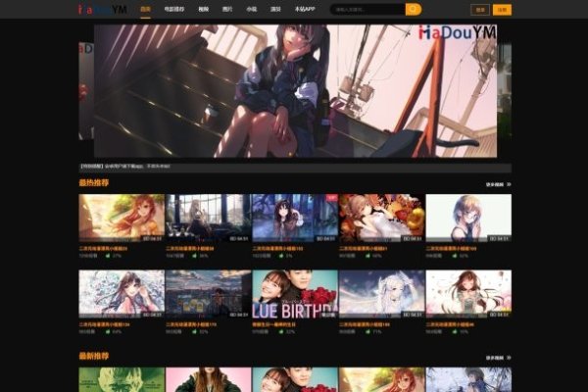Click thumbs-up under the window-room girl video

click(195, 256)
